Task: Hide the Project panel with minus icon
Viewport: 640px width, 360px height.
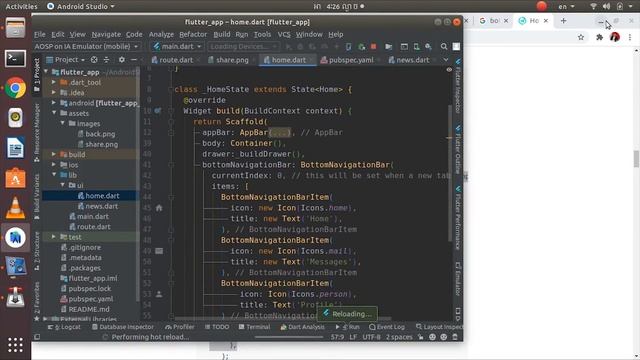Action: tap(133, 60)
